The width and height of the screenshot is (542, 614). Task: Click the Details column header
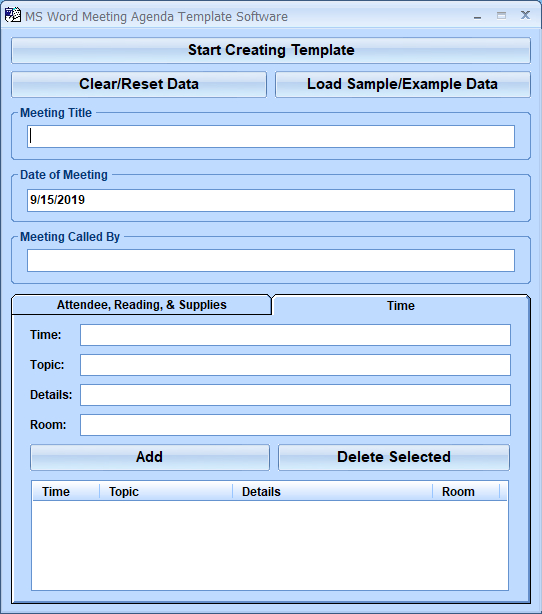[332, 491]
